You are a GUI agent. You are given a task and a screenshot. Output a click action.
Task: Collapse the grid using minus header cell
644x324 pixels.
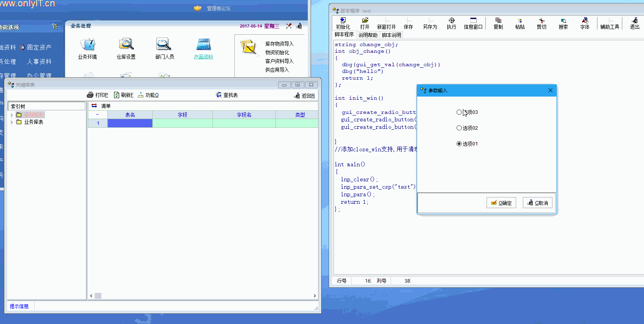[x=97, y=115]
